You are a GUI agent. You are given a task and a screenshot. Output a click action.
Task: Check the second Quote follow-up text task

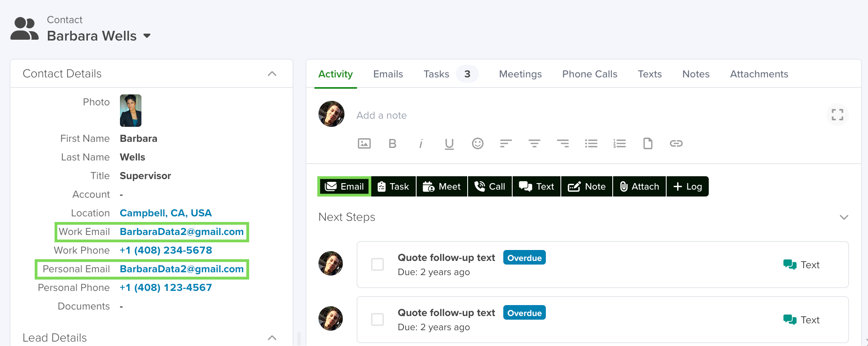point(377,320)
